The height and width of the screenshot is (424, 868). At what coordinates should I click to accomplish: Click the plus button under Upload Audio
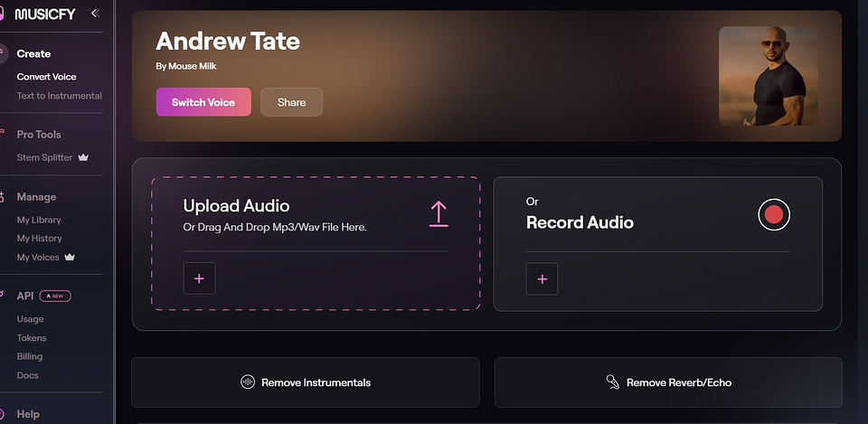[199, 278]
